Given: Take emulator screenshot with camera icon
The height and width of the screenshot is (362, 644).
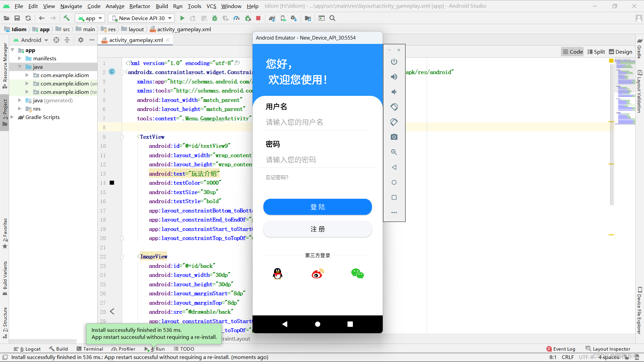Looking at the screenshot, I should 394,137.
